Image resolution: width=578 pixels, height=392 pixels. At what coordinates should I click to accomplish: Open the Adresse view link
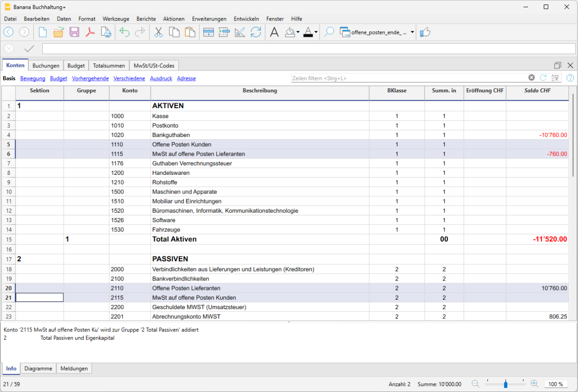click(186, 78)
